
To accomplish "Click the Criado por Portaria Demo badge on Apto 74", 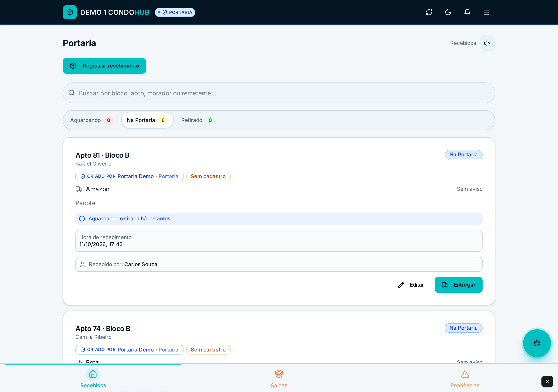I will point(129,350).
